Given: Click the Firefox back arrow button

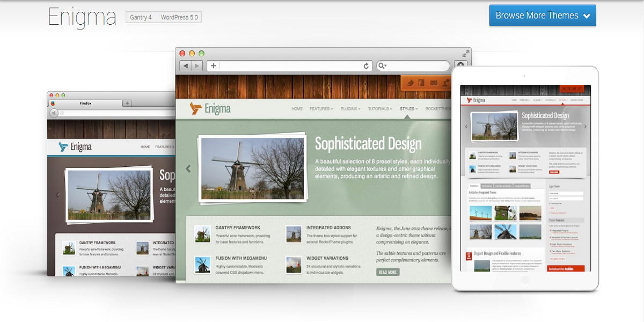Looking at the screenshot, I should pyautogui.click(x=54, y=113).
